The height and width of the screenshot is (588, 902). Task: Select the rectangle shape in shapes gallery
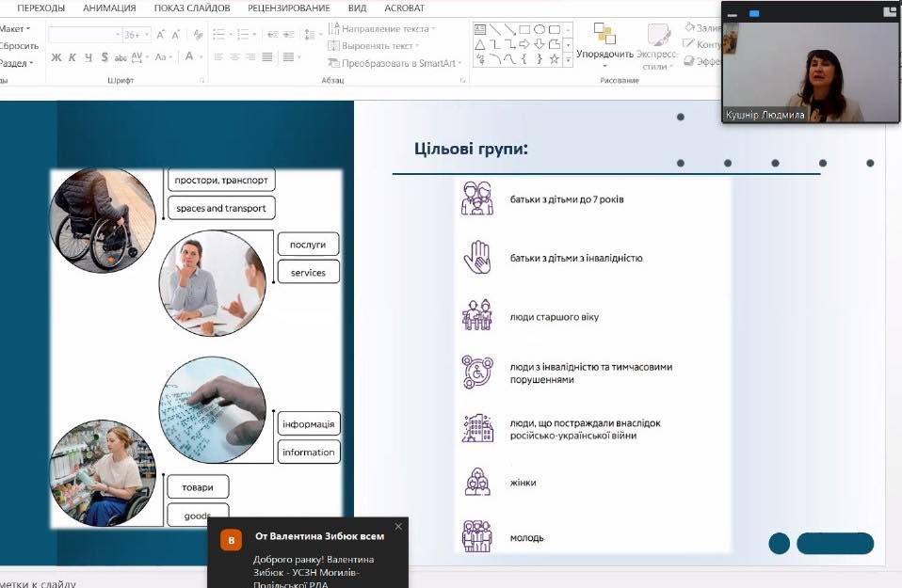[x=525, y=29]
